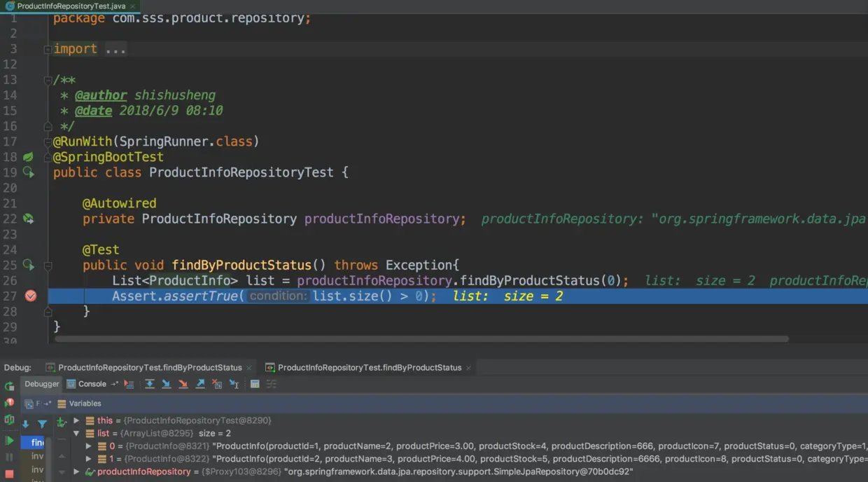
Task: Click the Frames panel icon
Action: 29,404
